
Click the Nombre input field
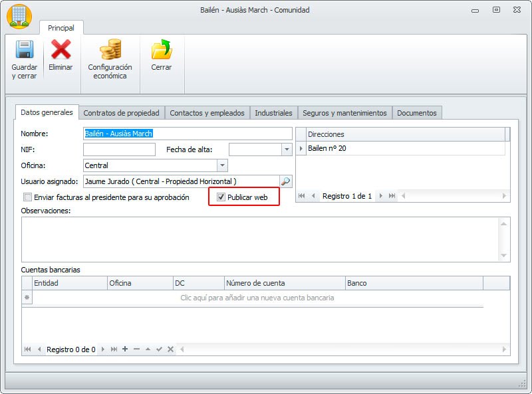(188, 134)
